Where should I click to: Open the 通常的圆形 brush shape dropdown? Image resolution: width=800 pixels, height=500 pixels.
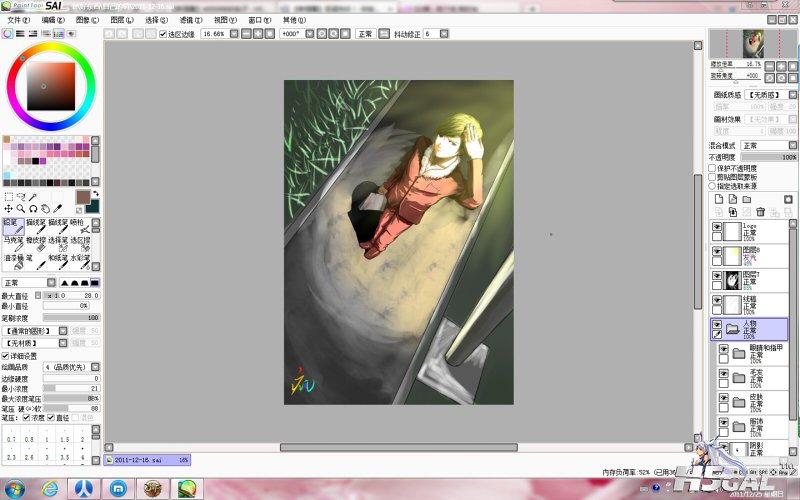(63, 331)
